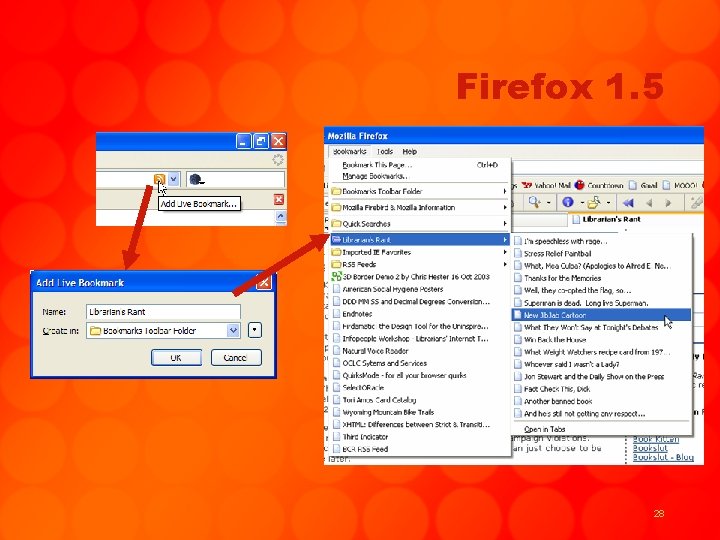The height and width of the screenshot is (540, 720).
Task: Open the Bookmarks menu
Action: 349,152
